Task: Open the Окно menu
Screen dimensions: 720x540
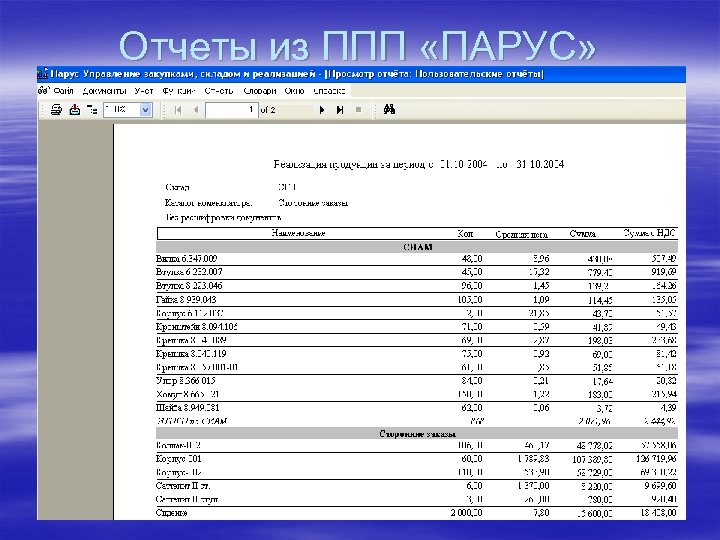Action: (294, 90)
